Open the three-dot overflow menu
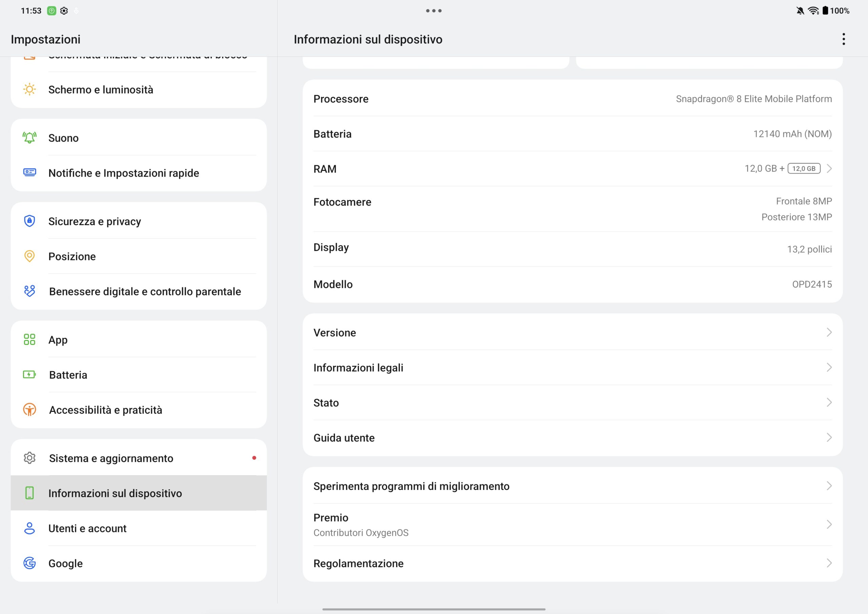This screenshot has width=868, height=614. tap(844, 39)
